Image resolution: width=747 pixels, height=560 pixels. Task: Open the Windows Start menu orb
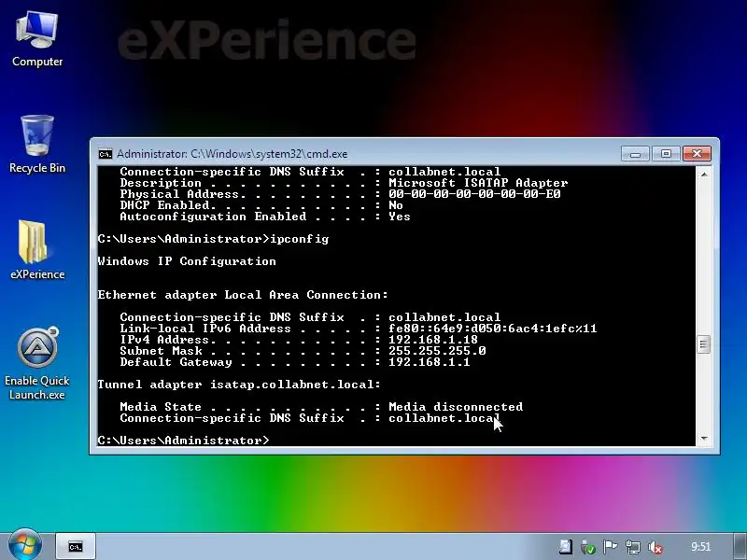coord(25,546)
